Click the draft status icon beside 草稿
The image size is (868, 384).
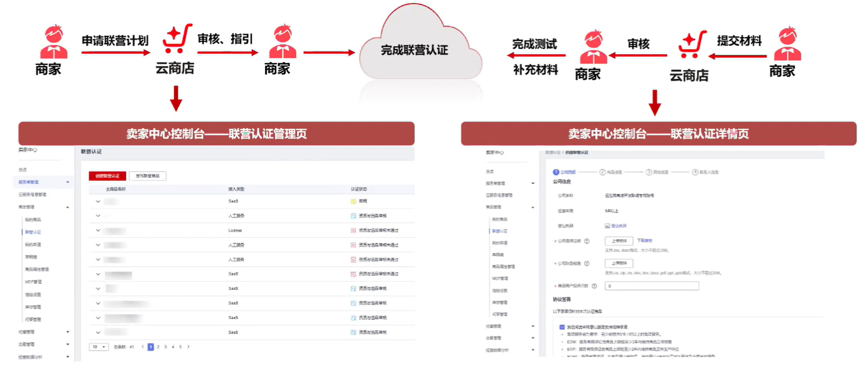pos(353,201)
